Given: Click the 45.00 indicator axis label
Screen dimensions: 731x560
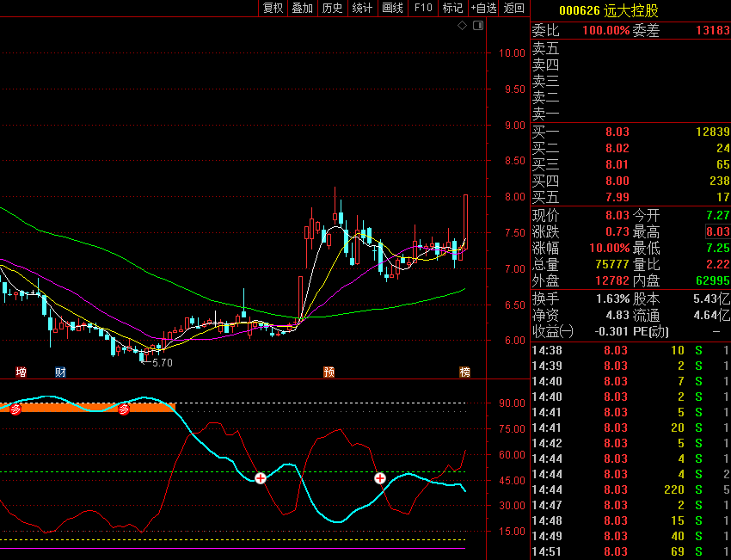Looking at the screenshot, I should (512, 481).
